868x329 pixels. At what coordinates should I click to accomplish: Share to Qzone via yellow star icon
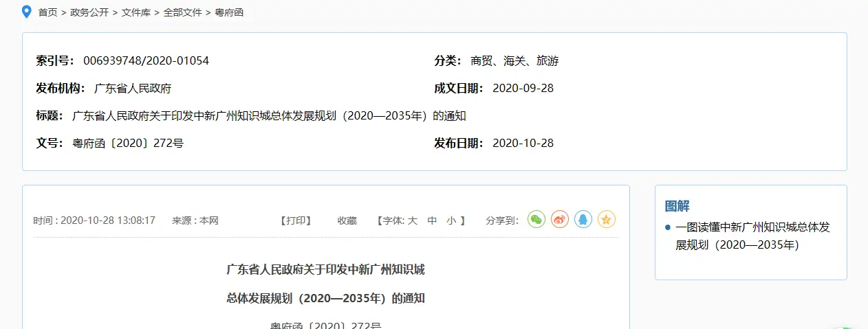[x=606, y=219]
